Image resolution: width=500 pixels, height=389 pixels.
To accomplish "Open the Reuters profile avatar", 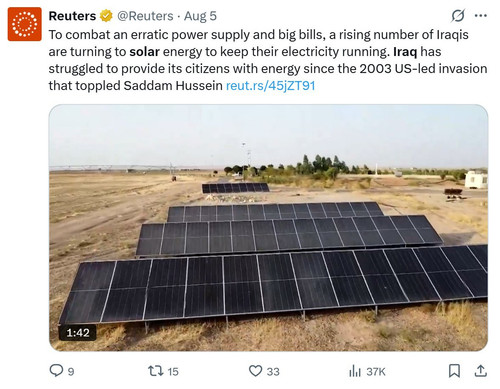I will tap(25, 24).
